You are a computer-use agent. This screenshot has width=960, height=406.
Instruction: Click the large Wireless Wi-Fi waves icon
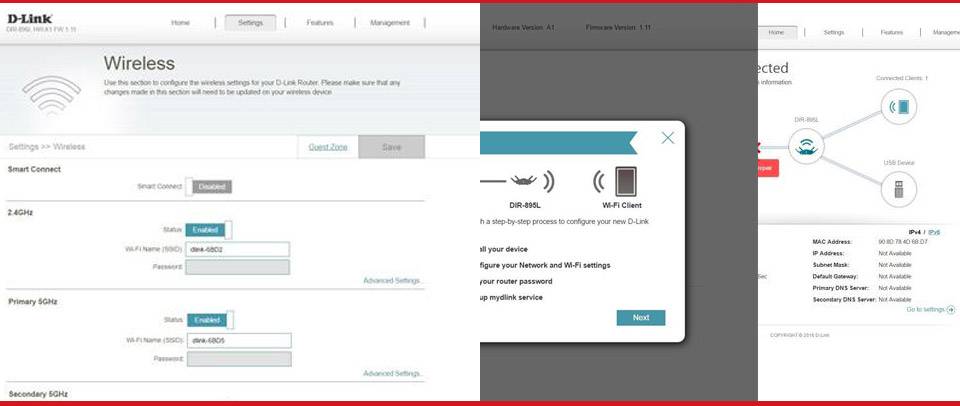(x=51, y=94)
